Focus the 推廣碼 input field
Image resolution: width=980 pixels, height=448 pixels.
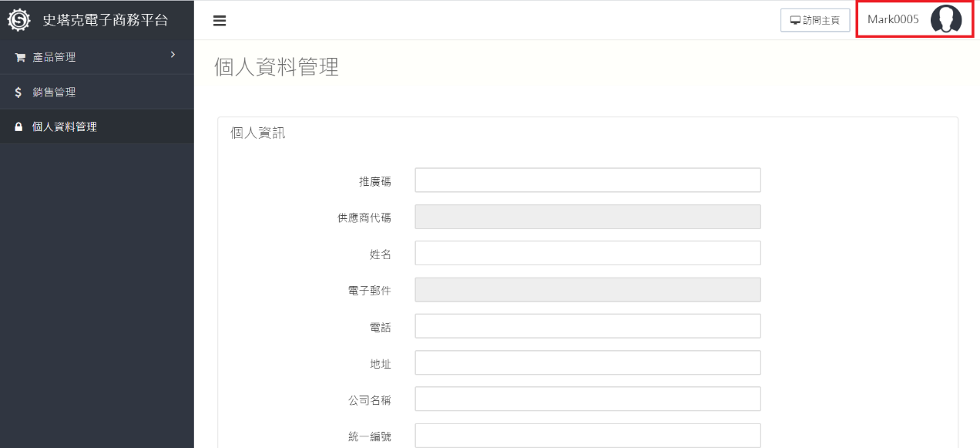[587, 180]
